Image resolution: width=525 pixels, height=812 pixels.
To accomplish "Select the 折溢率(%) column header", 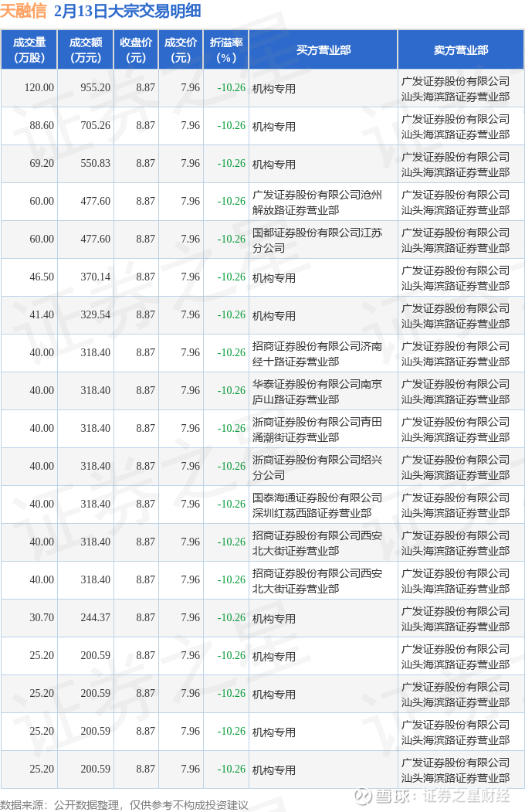I will 225,49.
